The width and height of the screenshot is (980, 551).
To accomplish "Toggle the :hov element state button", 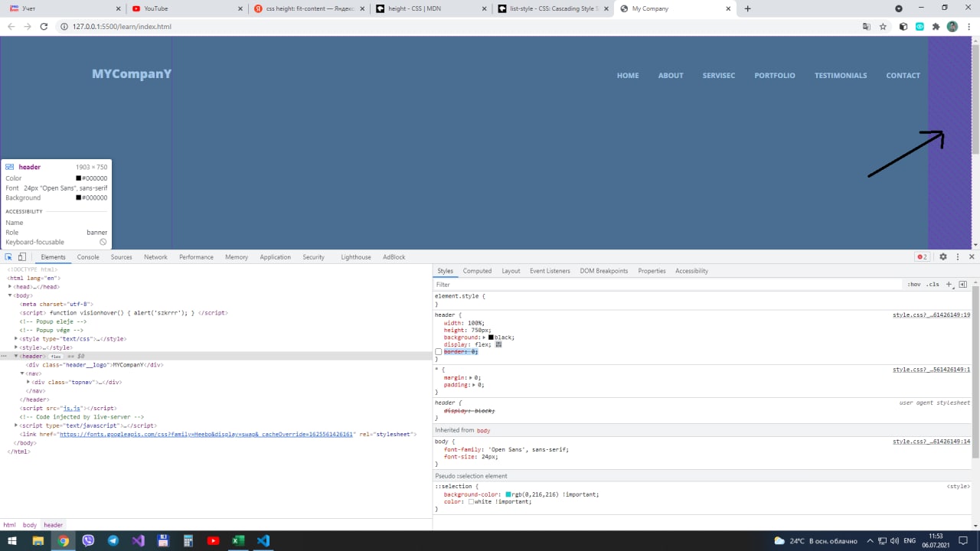I will [914, 285].
